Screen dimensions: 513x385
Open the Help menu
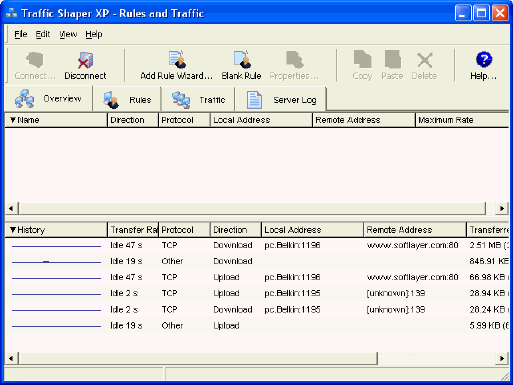(94, 34)
